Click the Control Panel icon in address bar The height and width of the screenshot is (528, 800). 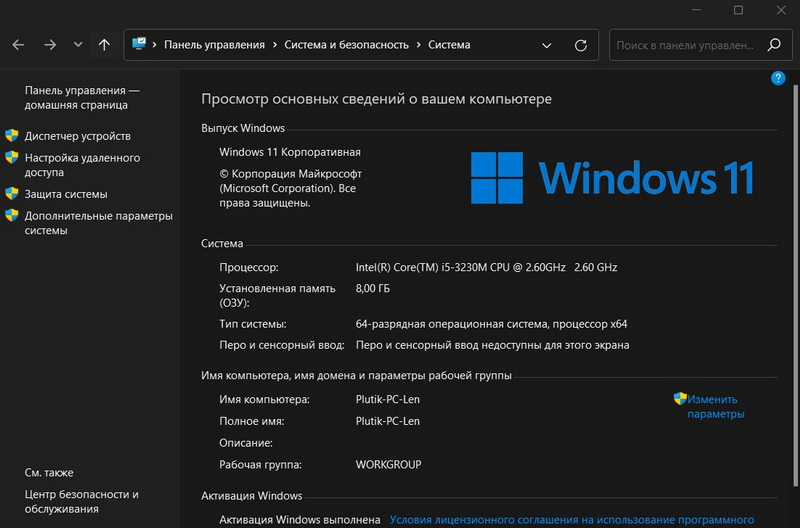(x=139, y=45)
